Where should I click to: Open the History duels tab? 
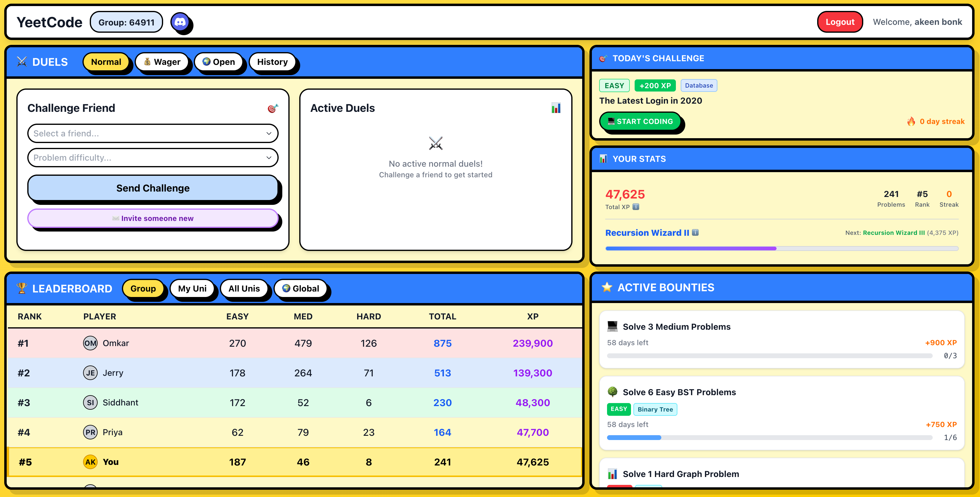[272, 62]
